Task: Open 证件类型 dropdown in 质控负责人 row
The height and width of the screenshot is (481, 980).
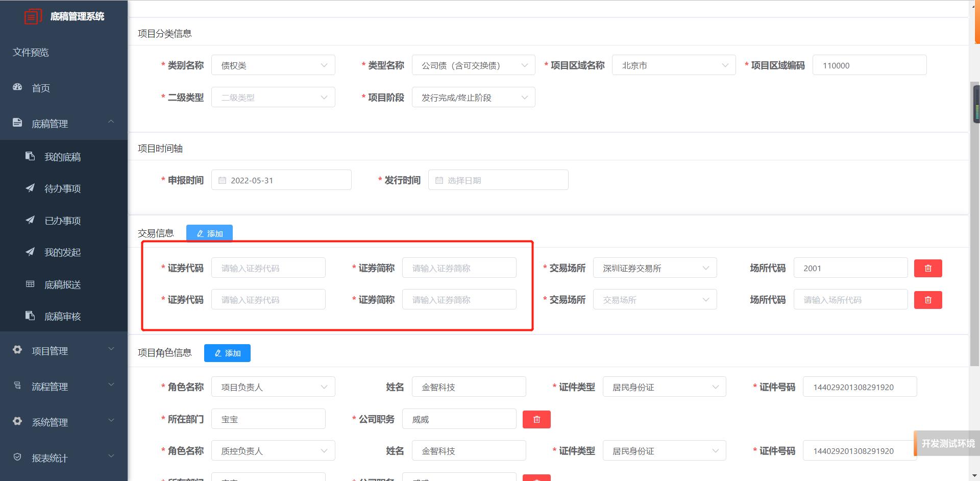Action: pos(665,451)
